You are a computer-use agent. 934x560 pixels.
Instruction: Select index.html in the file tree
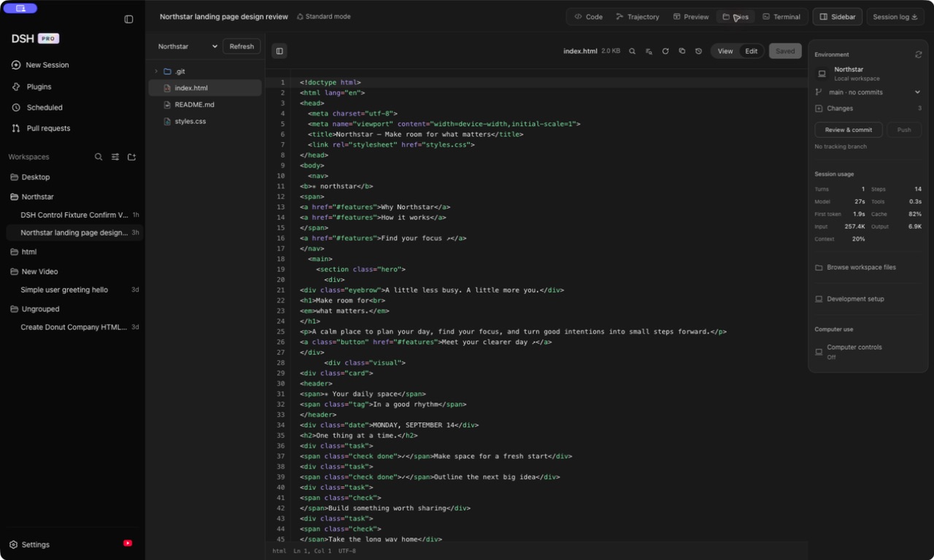(205, 88)
